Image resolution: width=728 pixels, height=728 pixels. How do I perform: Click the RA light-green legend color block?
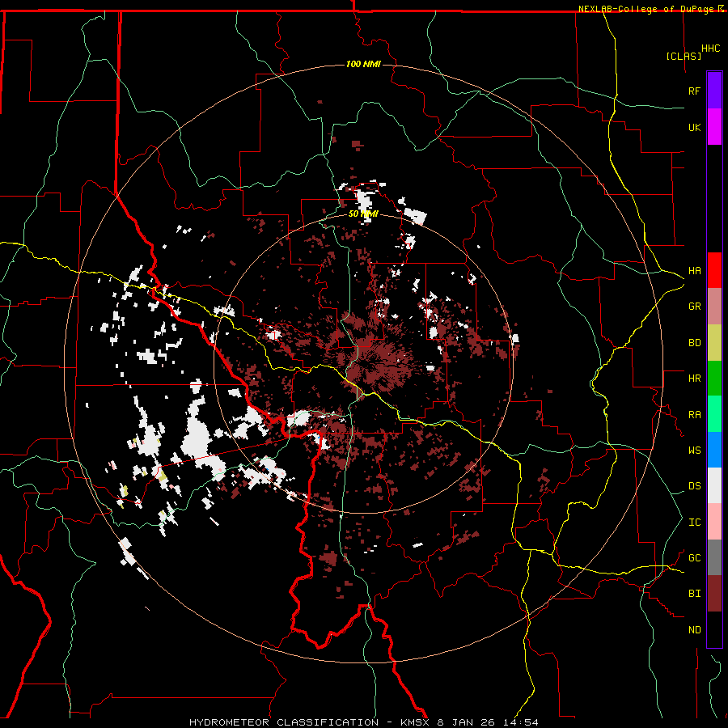(714, 414)
